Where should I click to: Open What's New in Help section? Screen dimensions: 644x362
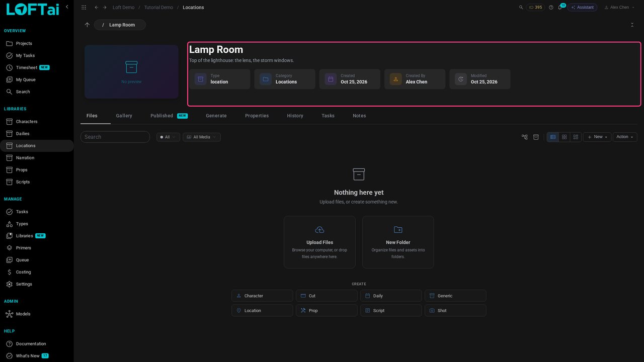[37, 356]
